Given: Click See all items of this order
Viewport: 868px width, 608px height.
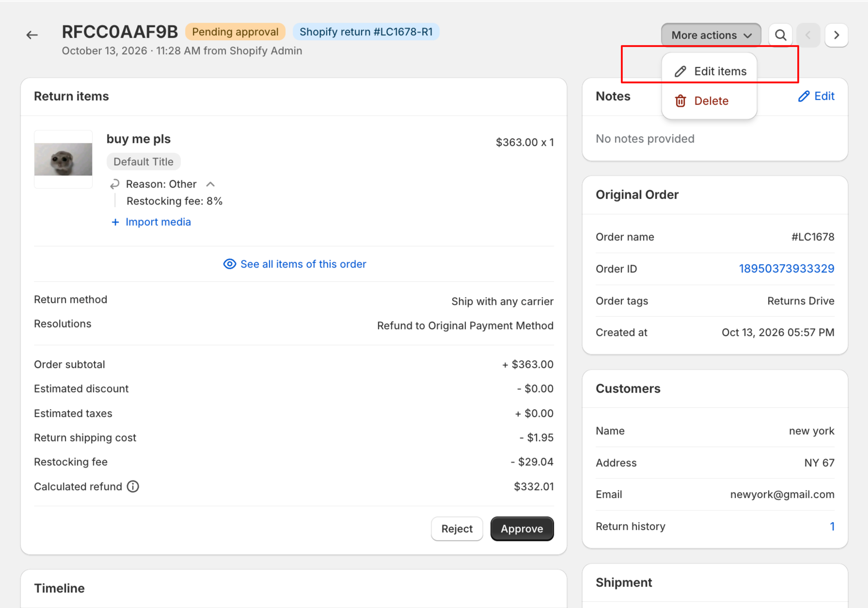Looking at the screenshot, I should point(295,264).
